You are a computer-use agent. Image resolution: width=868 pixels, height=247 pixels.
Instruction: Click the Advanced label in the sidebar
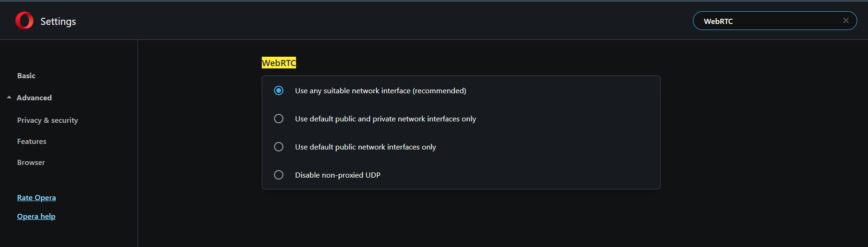click(34, 97)
